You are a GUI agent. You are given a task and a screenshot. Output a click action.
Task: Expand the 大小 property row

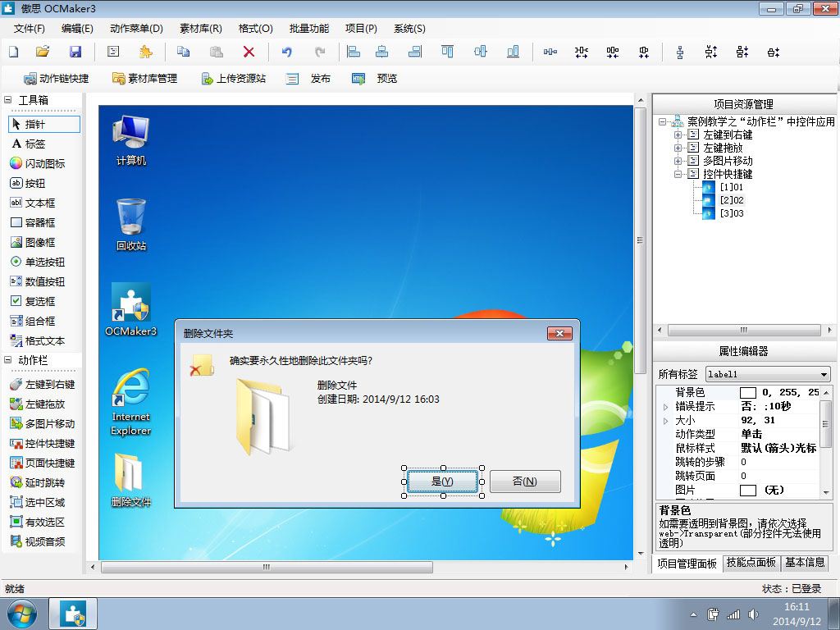click(x=665, y=421)
